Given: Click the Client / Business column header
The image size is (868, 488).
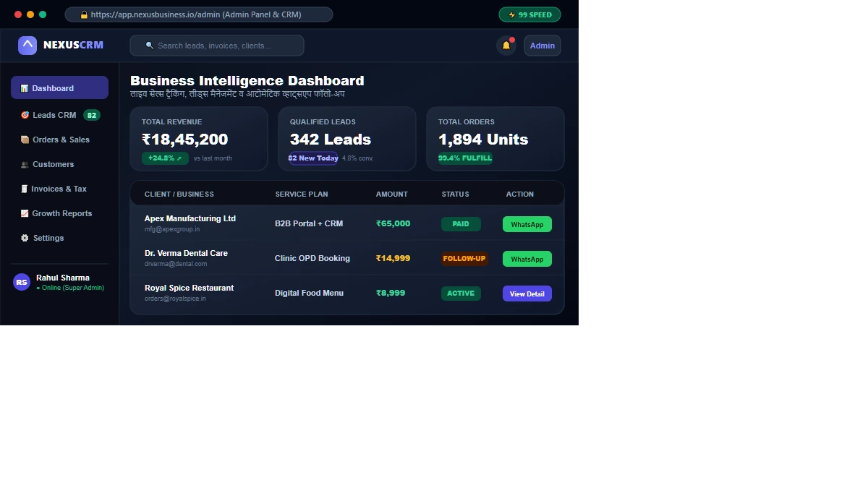Looking at the screenshot, I should point(179,194).
